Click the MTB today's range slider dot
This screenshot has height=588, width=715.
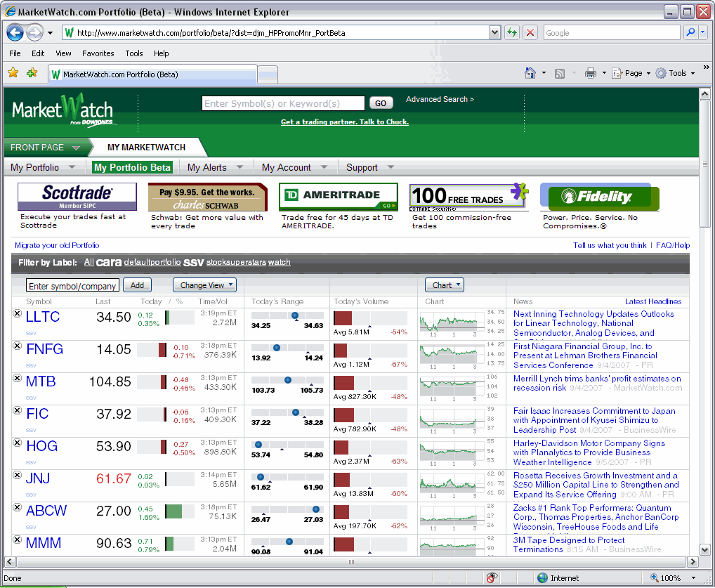point(288,380)
